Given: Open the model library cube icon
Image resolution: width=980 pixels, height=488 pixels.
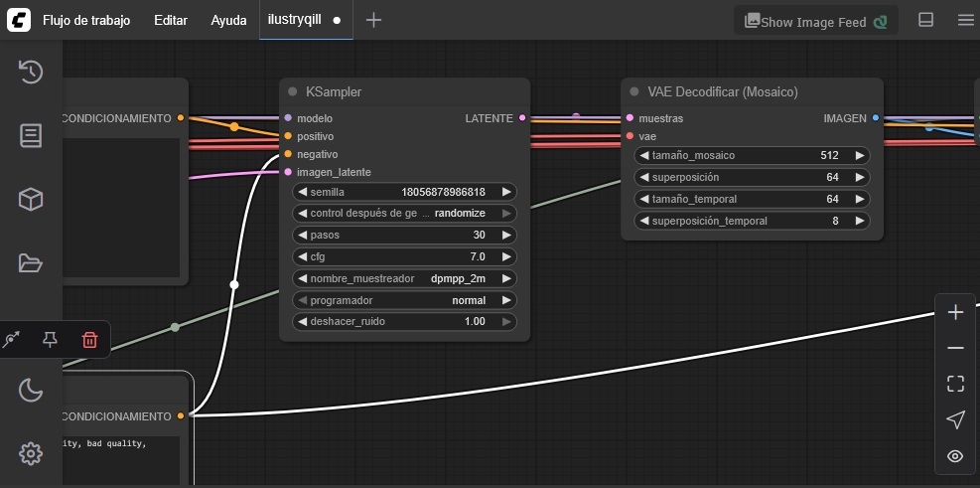Looking at the screenshot, I should point(31,200).
